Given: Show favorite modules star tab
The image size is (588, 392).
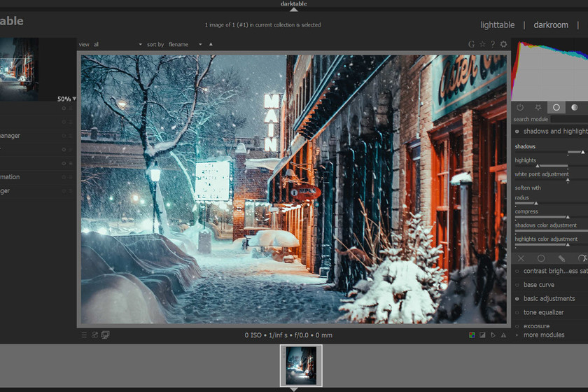Looking at the screenshot, I should [538, 107].
